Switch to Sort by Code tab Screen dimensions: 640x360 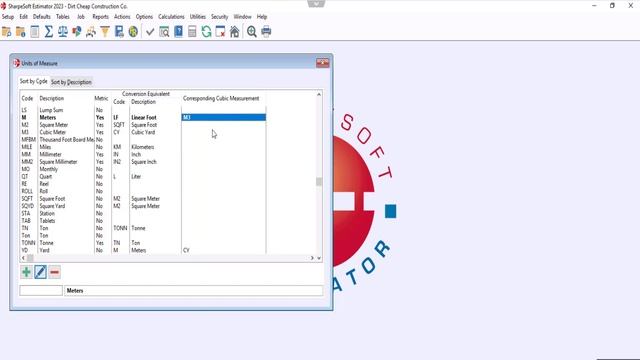point(33,81)
